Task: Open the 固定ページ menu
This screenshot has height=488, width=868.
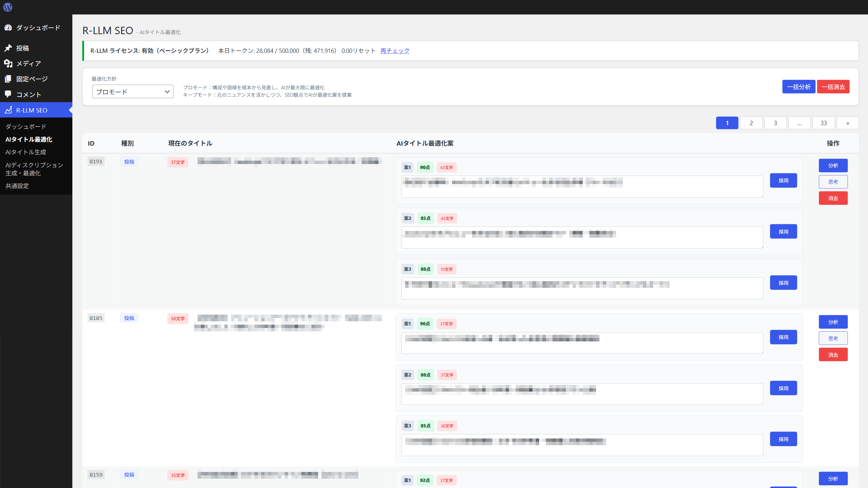Action: coord(36,79)
